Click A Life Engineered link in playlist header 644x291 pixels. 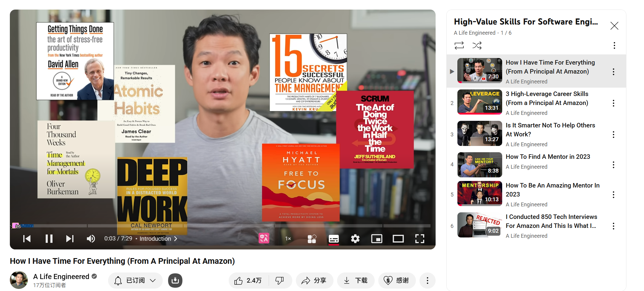click(x=475, y=33)
